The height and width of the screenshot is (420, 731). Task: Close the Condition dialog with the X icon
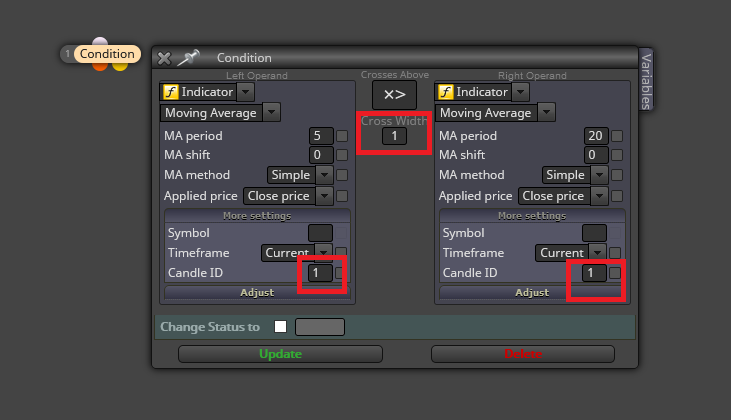pos(164,58)
